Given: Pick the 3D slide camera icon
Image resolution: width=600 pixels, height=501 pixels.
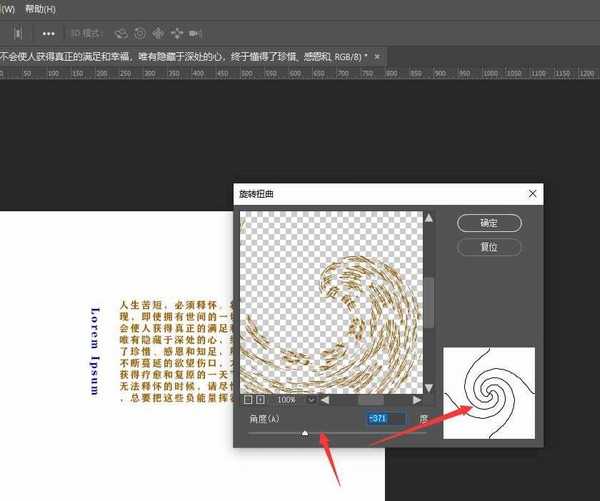Looking at the screenshot, I should (176, 33).
